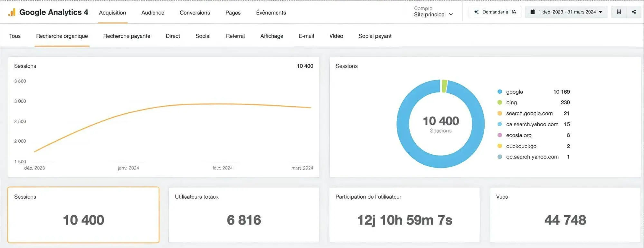Click the light blue ca.search.yahoo.com legend dot
The height and width of the screenshot is (248, 644).
pyautogui.click(x=500, y=124)
